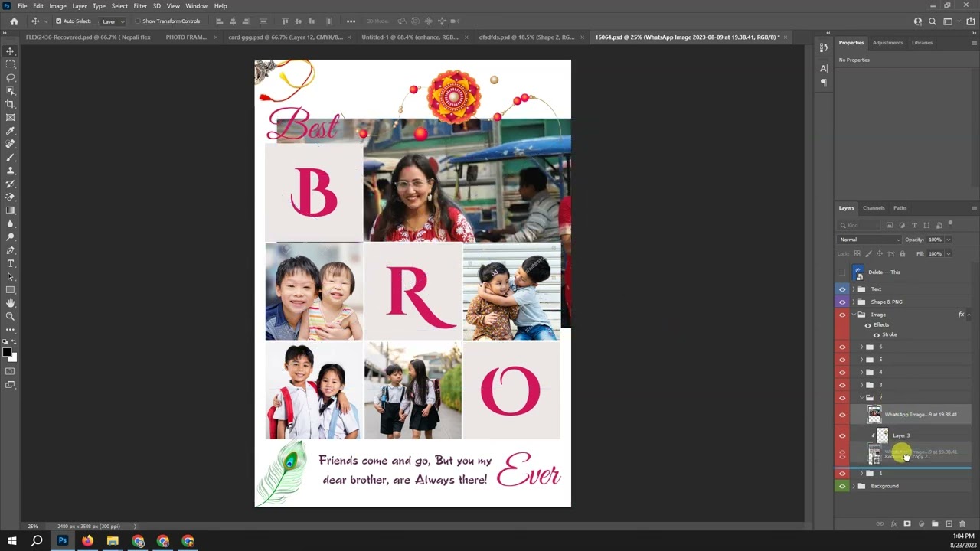Viewport: 980px width, 551px height.
Task: Select the Horizontal Type tool
Action: (x=10, y=263)
